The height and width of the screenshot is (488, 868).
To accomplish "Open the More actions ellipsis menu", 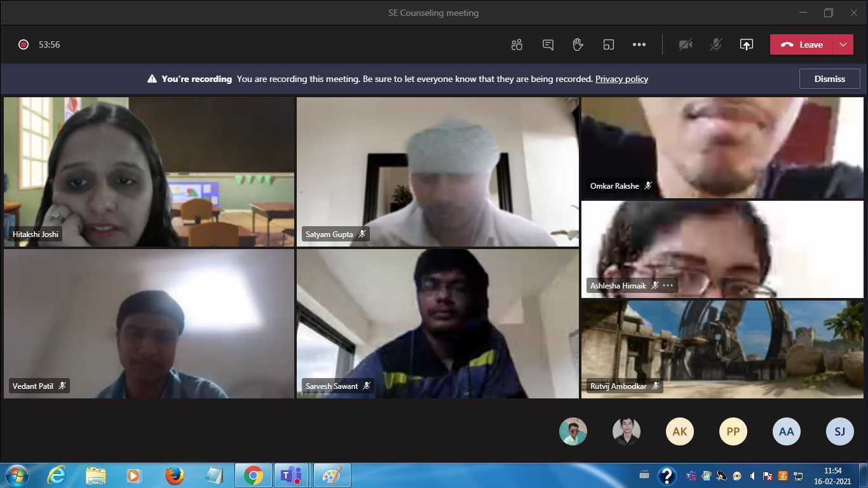I will pyautogui.click(x=639, y=44).
